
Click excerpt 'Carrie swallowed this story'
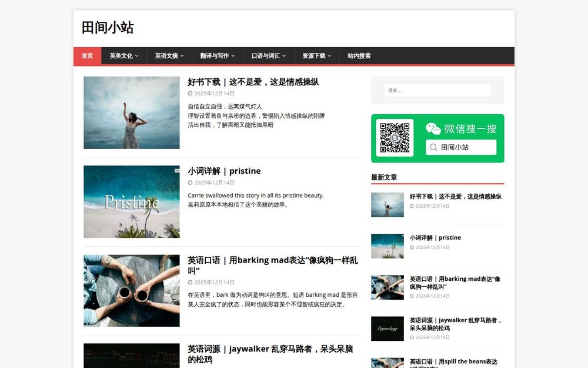click(256, 195)
